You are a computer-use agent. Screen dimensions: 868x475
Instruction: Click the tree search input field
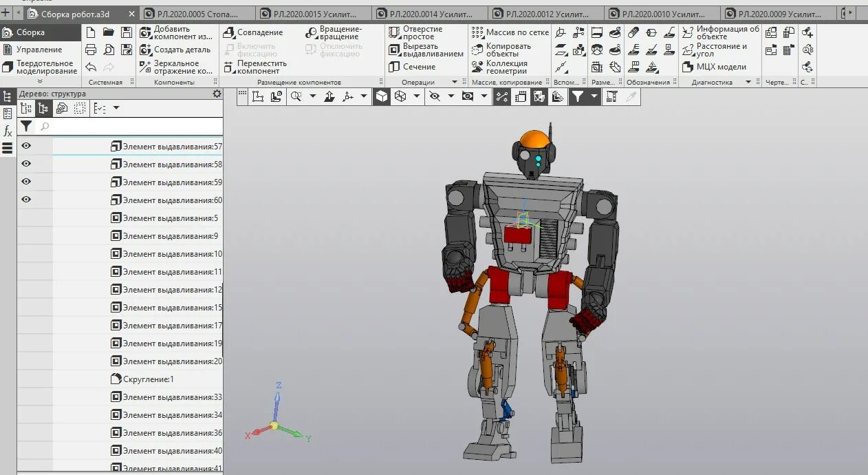129,127
